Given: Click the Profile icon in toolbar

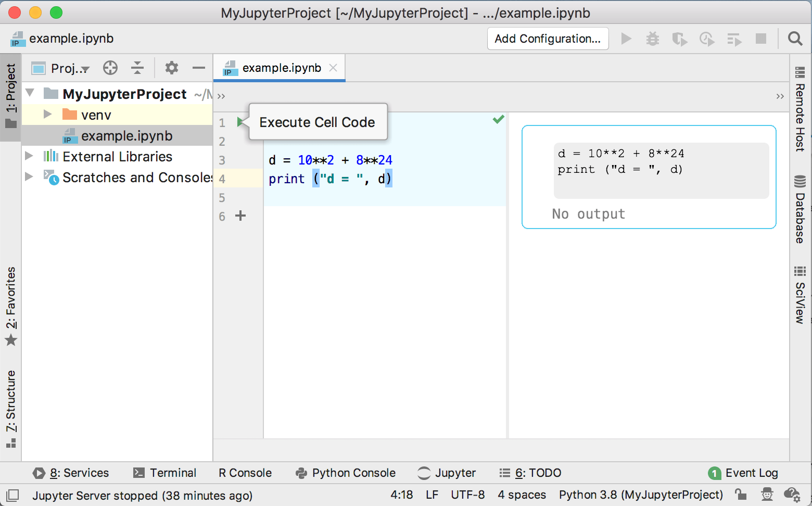Looking at the screenshot, I should [x=707, y=39].
